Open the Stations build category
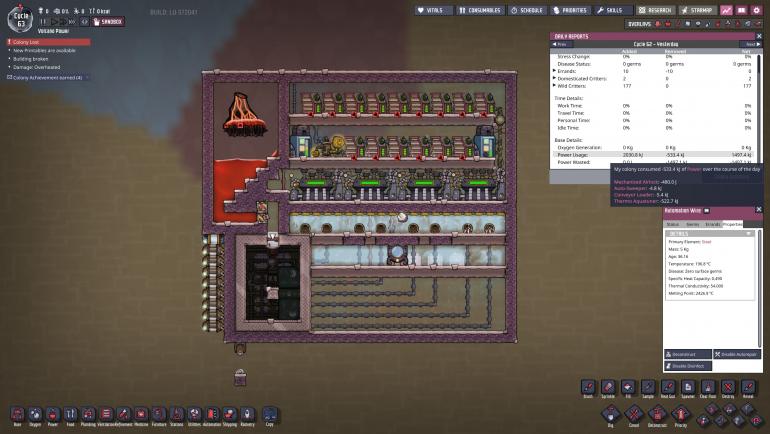 (x=177, y=414)
